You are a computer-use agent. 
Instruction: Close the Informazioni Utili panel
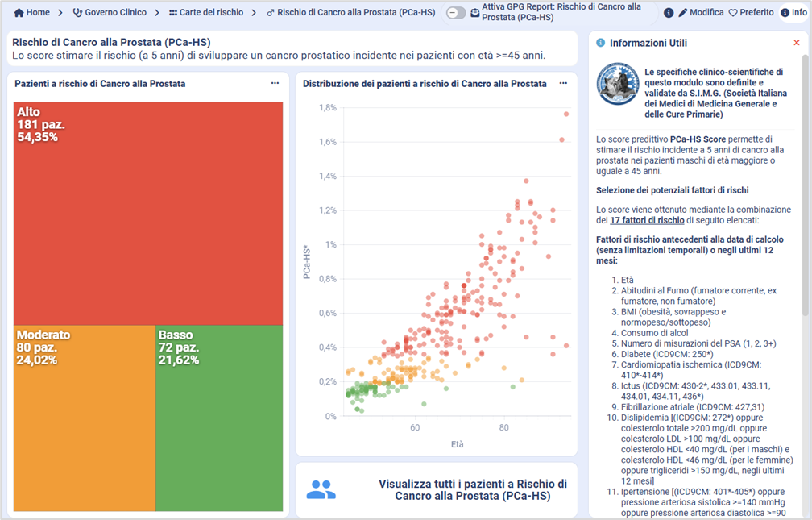click(797, 43)
